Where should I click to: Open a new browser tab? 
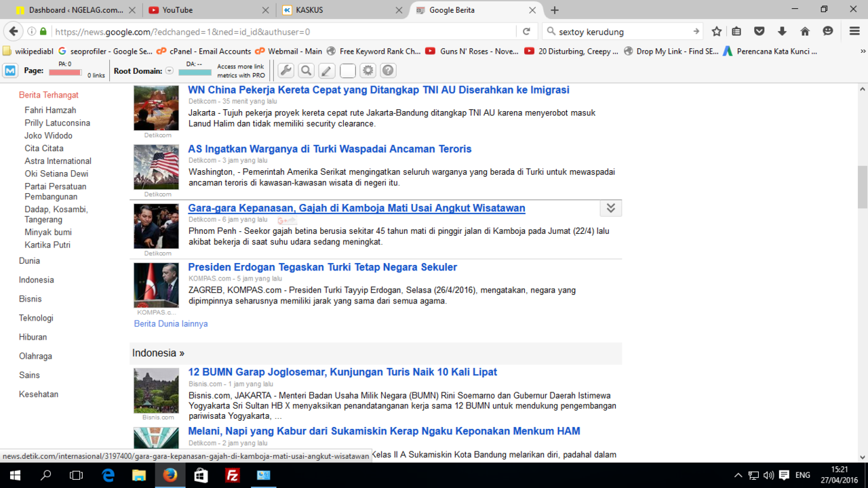pos(555,10)
